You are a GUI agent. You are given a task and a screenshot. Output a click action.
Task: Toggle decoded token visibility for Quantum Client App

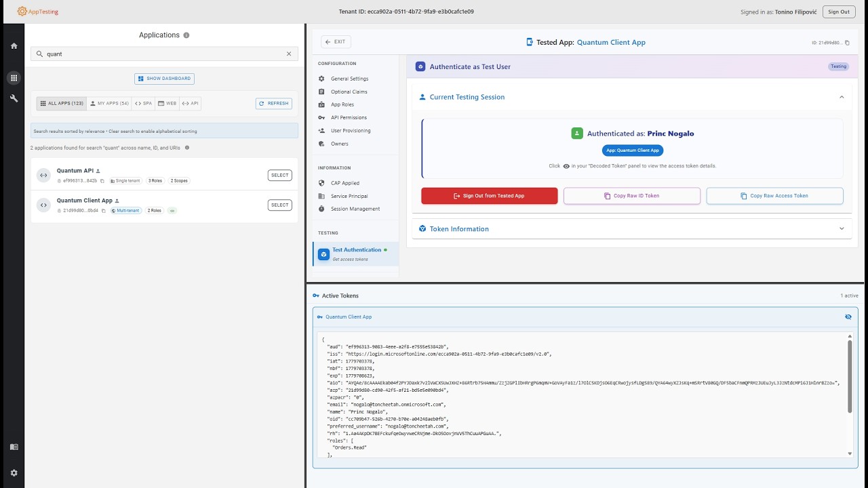click(x=848, y=317)
